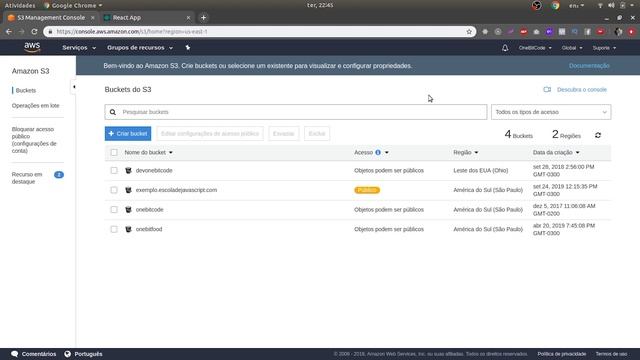Screen dimensions: 640x360
Task: Check the exemplo.escoladejavascript.com bucket checkbox
Action: [x=114, y=190]
